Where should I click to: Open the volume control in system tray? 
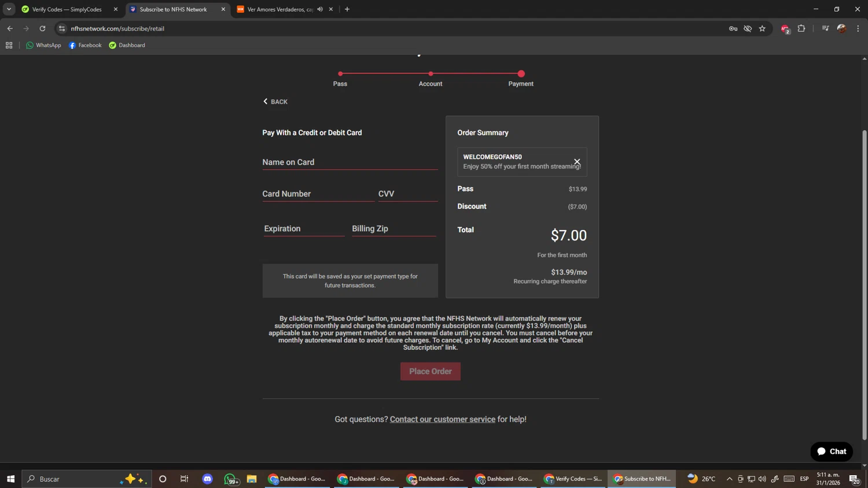[762, 479]
